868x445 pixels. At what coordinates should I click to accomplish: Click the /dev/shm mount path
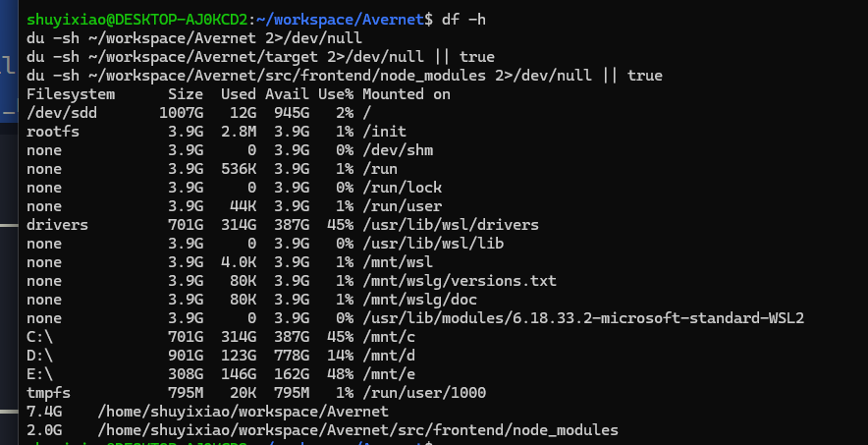click(398, 150)
